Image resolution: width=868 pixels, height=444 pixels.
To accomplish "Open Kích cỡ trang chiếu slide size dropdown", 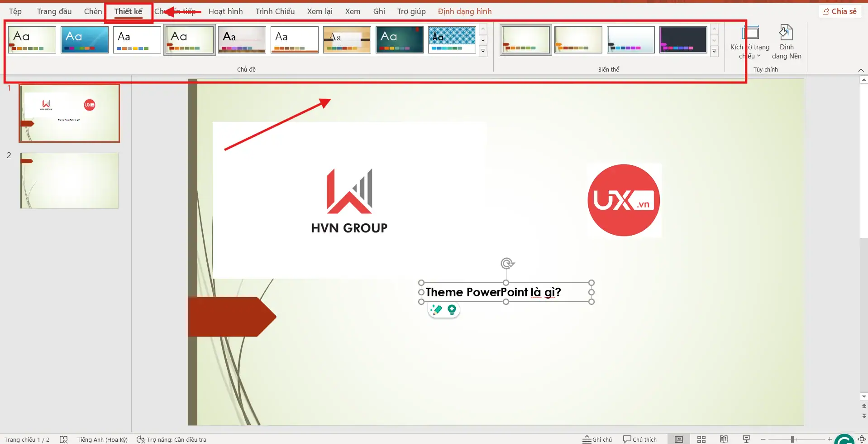I will (x=750, y=43).
